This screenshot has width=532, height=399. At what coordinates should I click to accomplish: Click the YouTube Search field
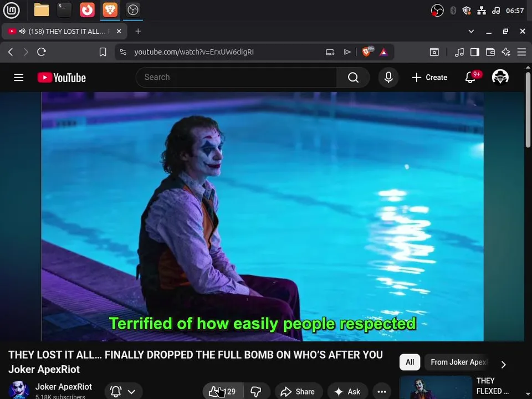click(237, 78)
